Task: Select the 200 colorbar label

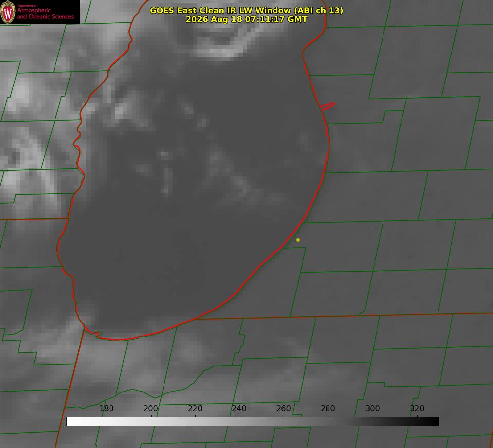Action: pyautogui.click(x=151, y=408)
